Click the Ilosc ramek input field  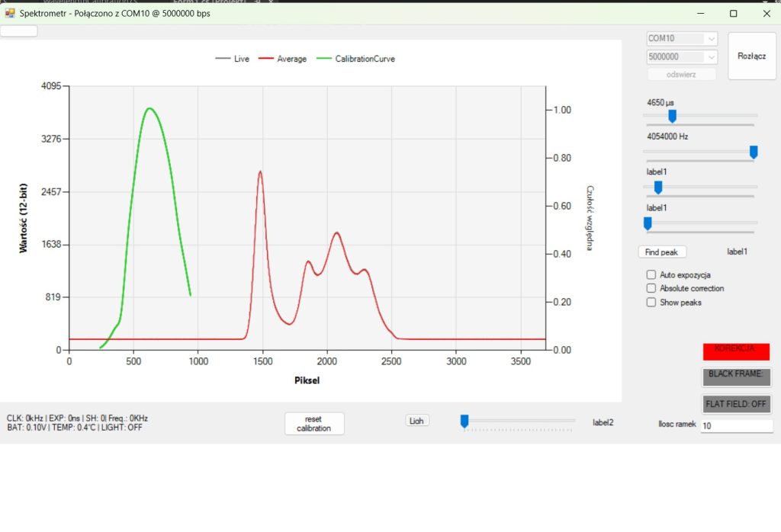pyautogui.click(x=736, y=426)
